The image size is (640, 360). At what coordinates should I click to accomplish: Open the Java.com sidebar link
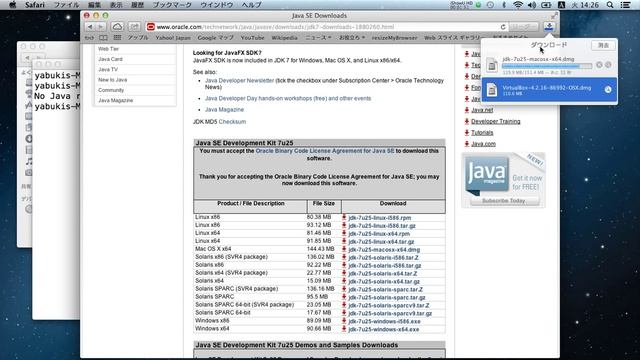point(483,144)
